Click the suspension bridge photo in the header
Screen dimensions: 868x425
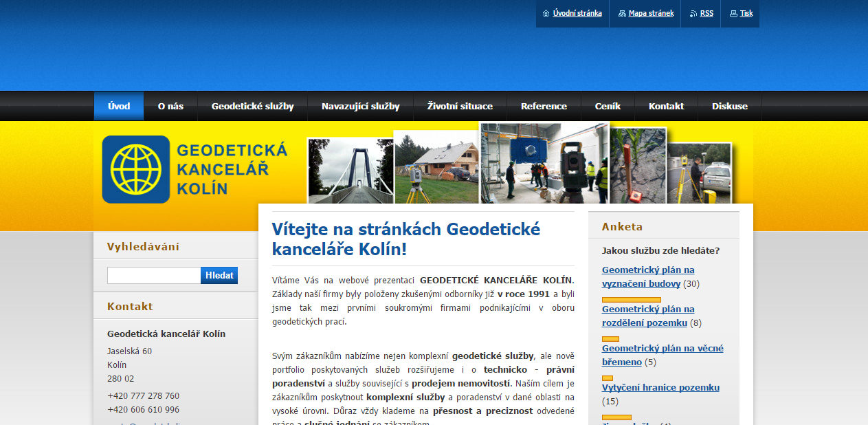(x=350, y=171)
